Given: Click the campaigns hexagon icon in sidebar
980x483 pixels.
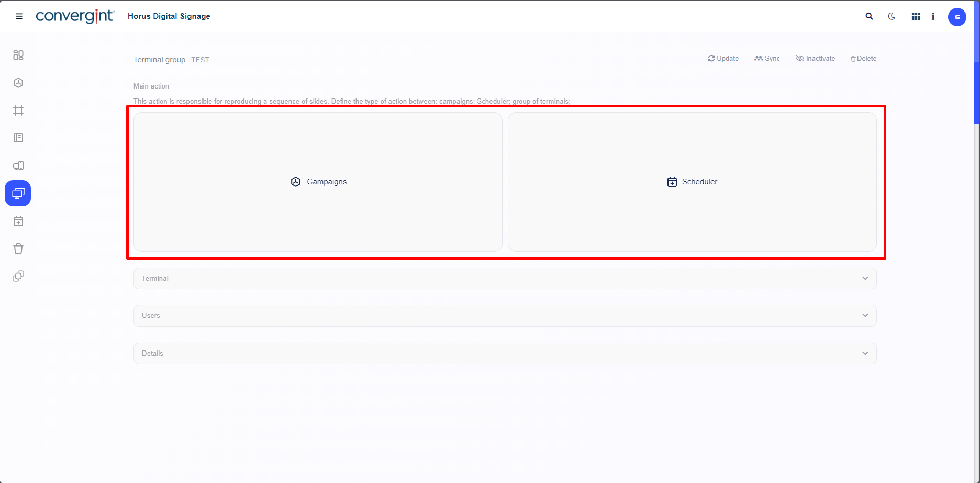Looking at the screenshot, I should click(x=18, y=83).
